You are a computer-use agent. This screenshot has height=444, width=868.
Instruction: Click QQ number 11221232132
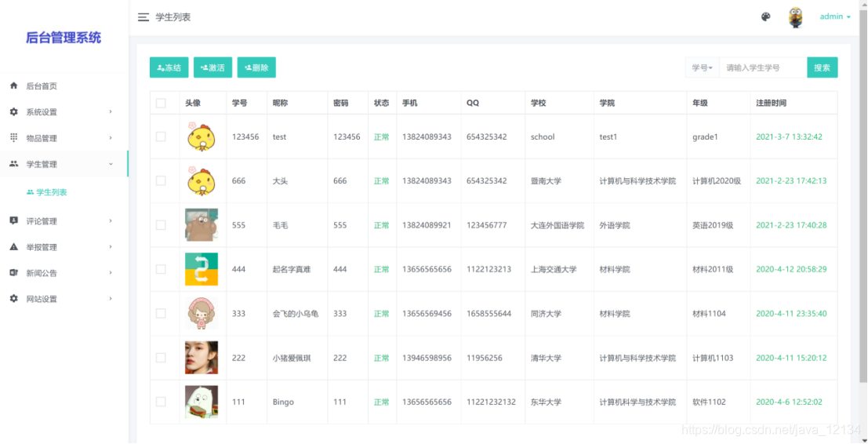coord(491,402)
